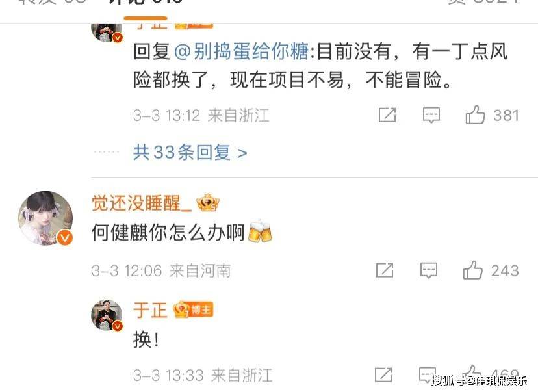The image size is (538, 392).
Task: View 觉还没睡醒_ avatar photo
Action: pos(45,218)
